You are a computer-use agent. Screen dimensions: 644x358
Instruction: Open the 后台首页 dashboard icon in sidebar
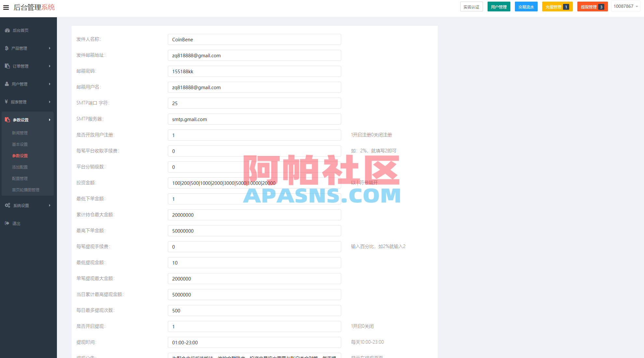coord(7,30)
